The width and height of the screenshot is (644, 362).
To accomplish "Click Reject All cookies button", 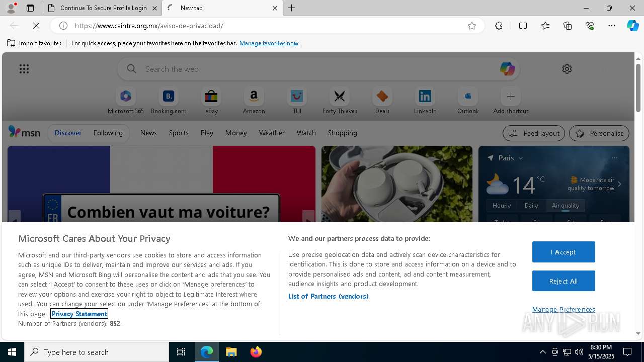I will 563,281.
